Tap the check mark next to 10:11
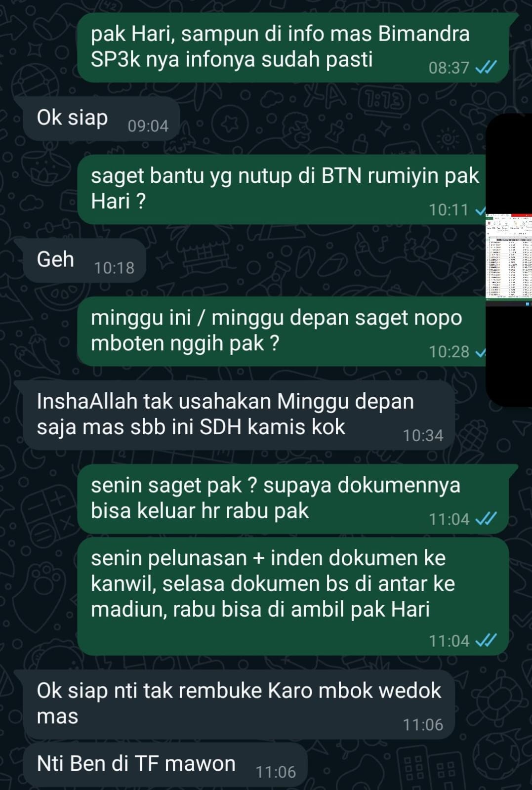 pyautogui.click(x=481, y=210)
